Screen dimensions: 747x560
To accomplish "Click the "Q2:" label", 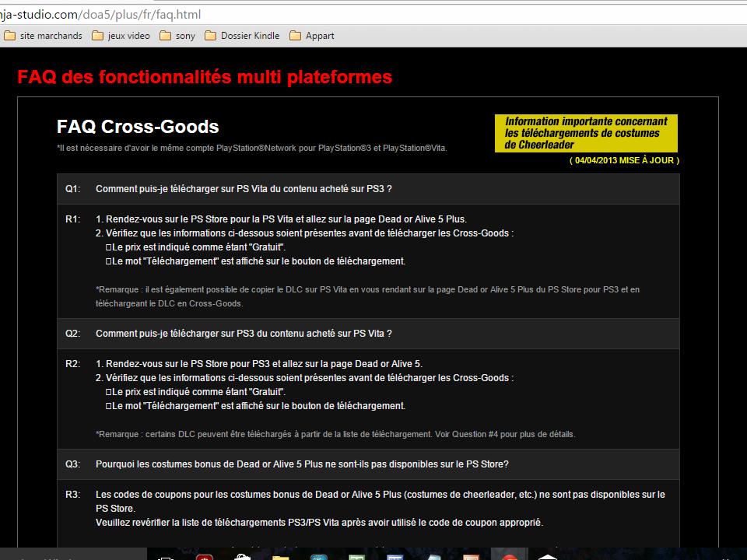I will pyautogui.click(x=73, y=334).
